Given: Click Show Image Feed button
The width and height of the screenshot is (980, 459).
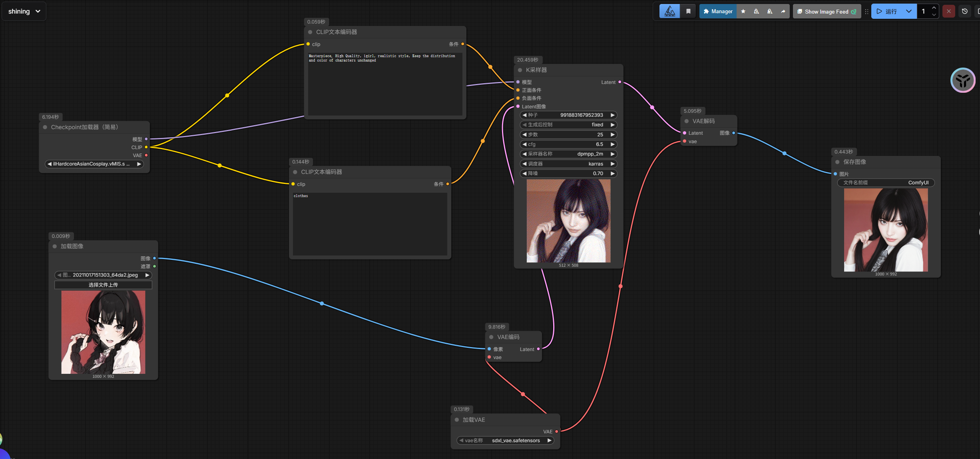Looking at the screenshot, I should tap(826, 11).
